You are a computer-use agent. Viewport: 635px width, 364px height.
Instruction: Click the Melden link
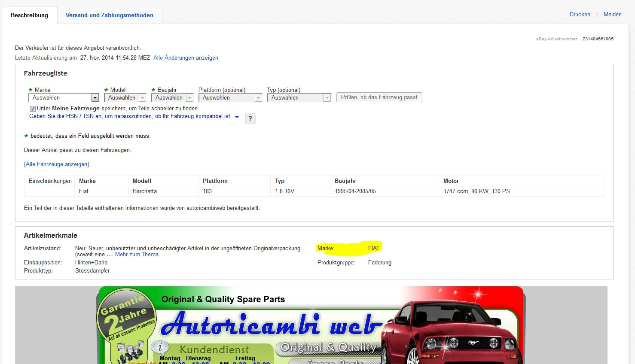click(613, 14)
